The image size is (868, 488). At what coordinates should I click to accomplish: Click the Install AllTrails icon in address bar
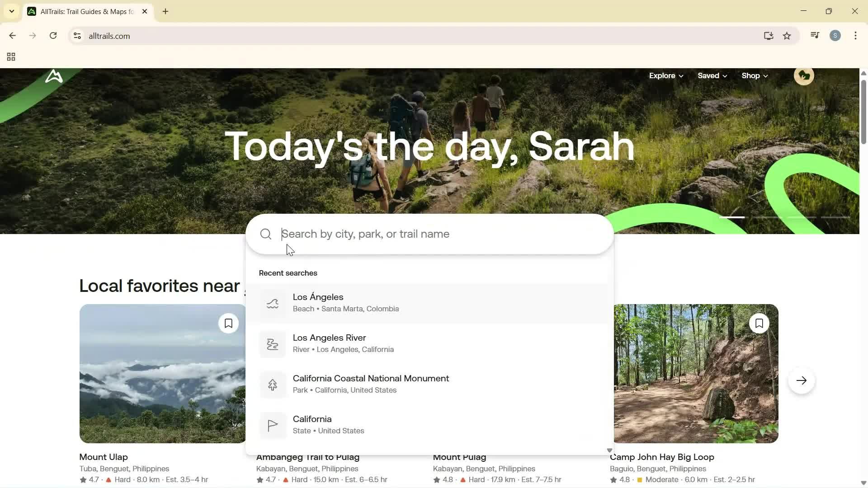[769, 36]
